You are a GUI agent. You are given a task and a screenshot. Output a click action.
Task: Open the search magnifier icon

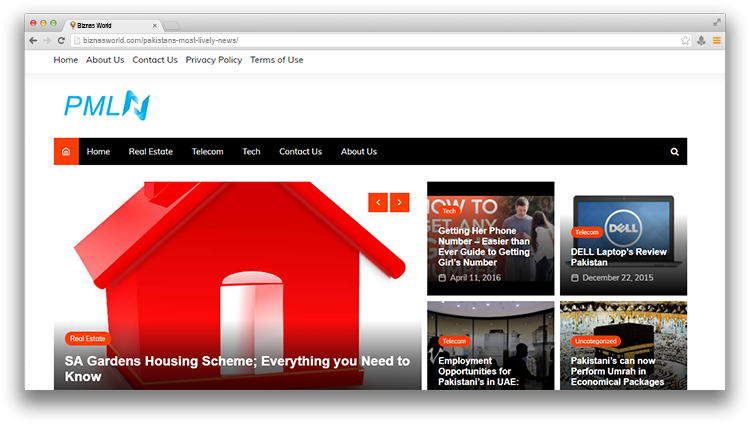674,152
